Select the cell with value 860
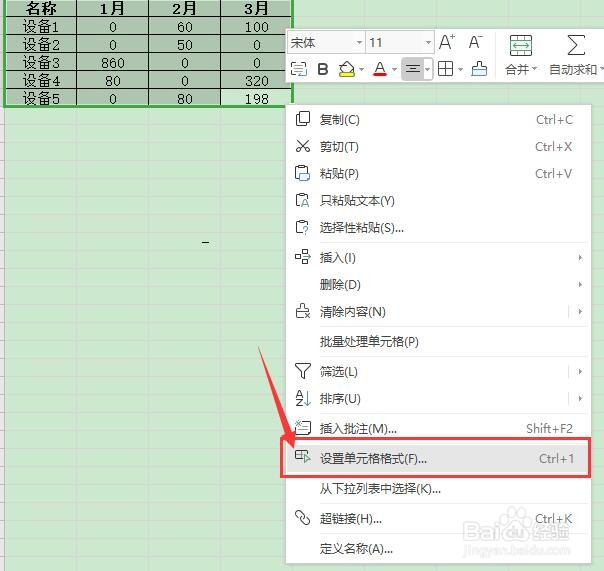This screenshot has width=604, height=571. pyautogui.click(x=112, y=62)
